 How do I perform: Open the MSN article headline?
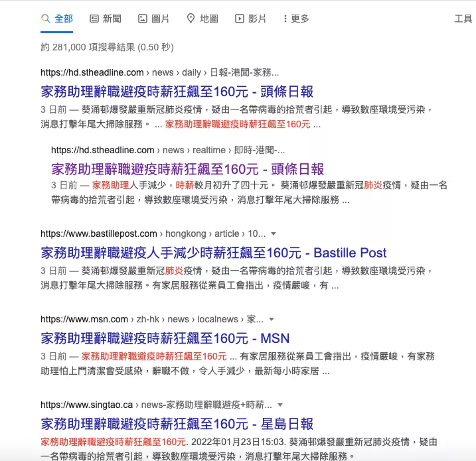coord(165,338)
